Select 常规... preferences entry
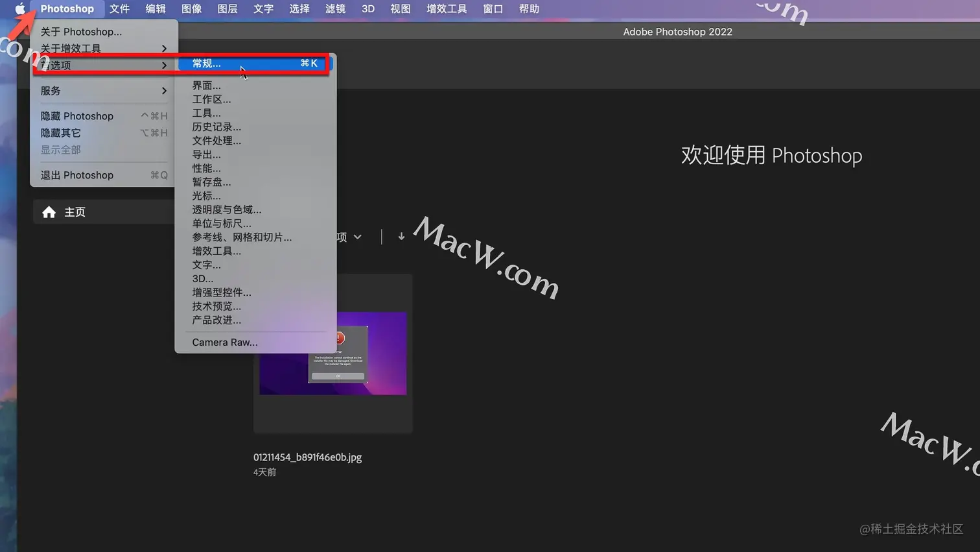 pyautogui.click(x=255, y=64)
